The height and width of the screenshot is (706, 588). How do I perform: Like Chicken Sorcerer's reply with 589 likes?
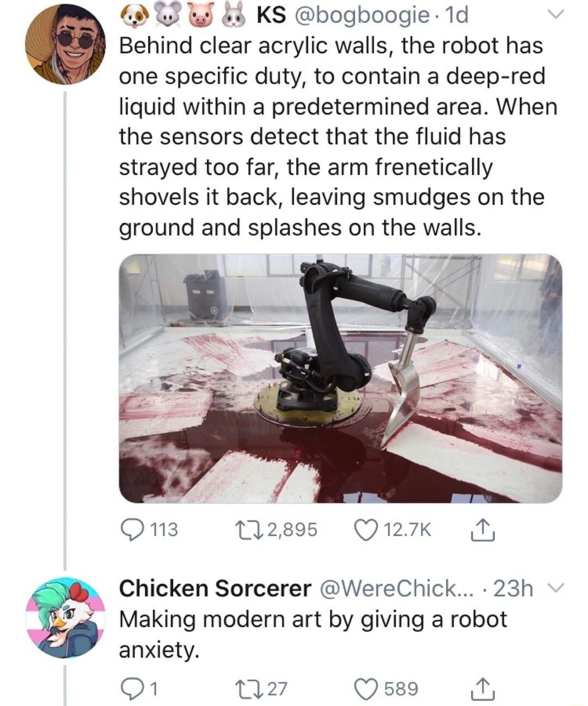pyautogui.click(x=366, y=689)
